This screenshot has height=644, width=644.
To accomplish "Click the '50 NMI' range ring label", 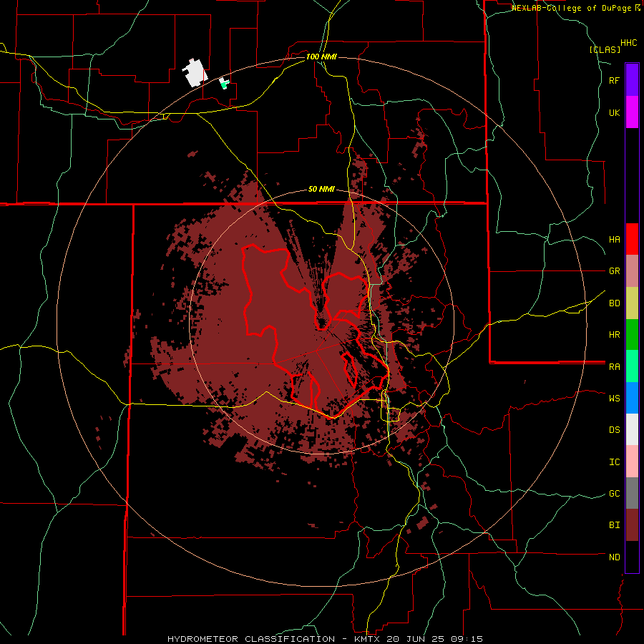I will (x=321, y=189).
